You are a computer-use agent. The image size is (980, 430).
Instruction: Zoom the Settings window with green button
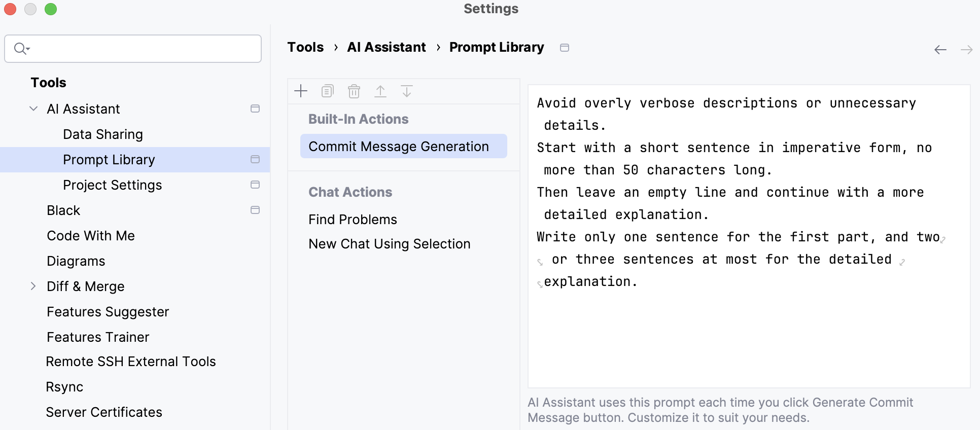click(x=51, y=9)
